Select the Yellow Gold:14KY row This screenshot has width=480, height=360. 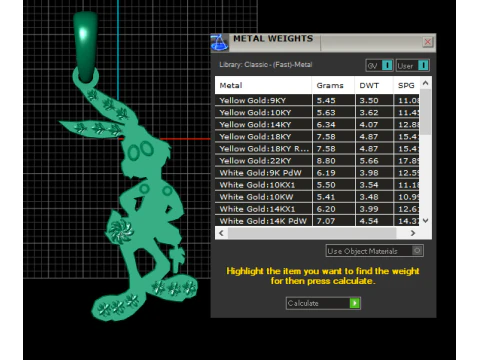(x=317, y=124)
